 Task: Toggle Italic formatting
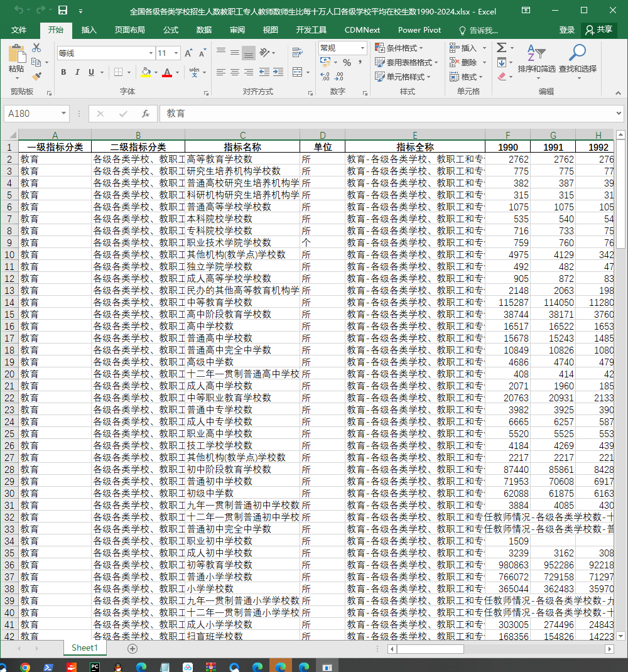(77, 72)
